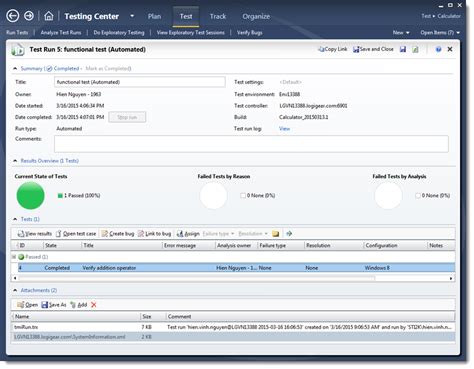Open the Failure type dropdown
This screenshot has width=474, height=369.
pos(218,234)
